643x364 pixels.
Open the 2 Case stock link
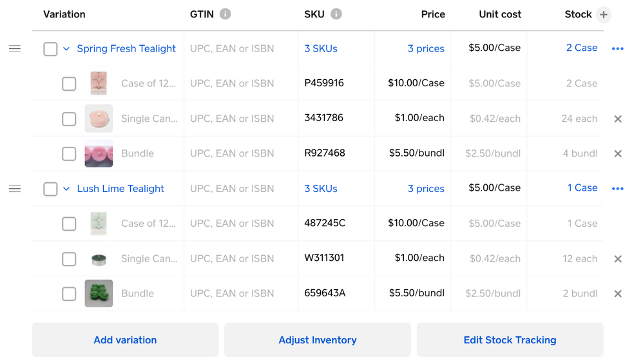tap(581, 48)
